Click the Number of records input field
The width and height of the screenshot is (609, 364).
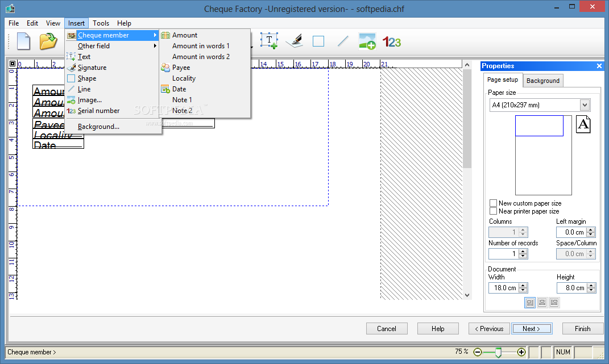coord(504,254)
